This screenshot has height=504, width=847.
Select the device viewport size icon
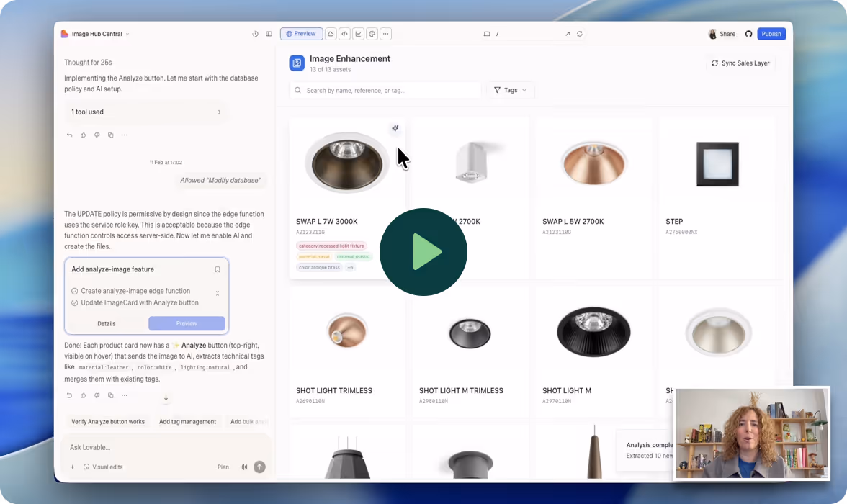487,34
